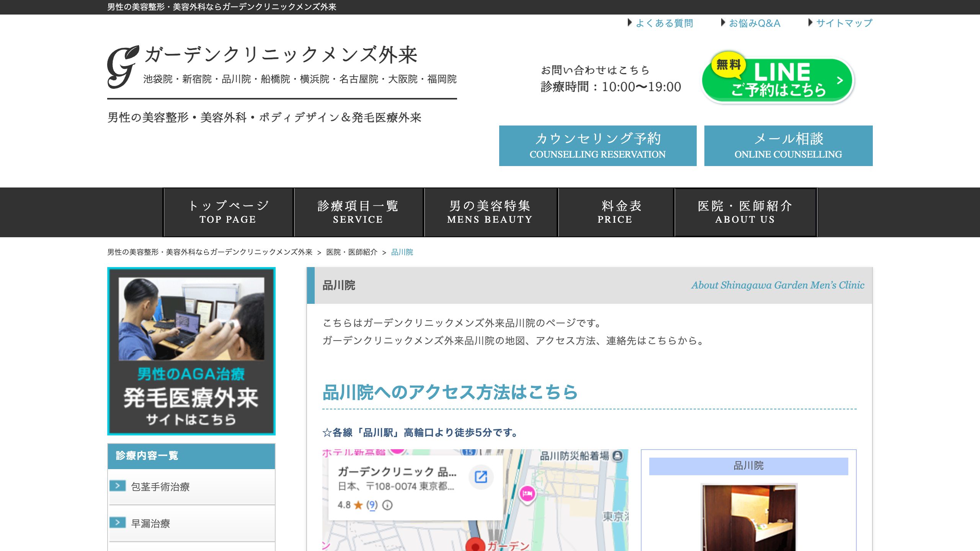Click the 診療内容一覧 sidebar heading
This screenshot has width=980, height=551.
click(x=191, y=456)
